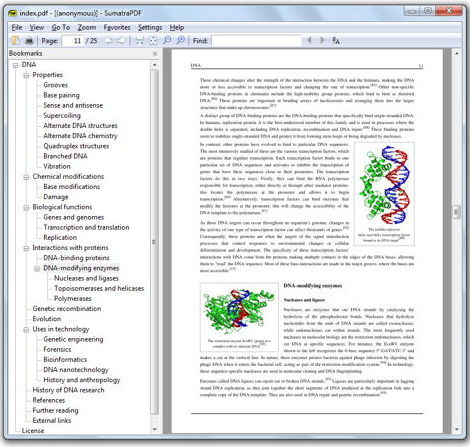The height and width of the screenshot is (447, 470).
Task: Jump to the Grooves bookmark
Action: click(55, 85)
